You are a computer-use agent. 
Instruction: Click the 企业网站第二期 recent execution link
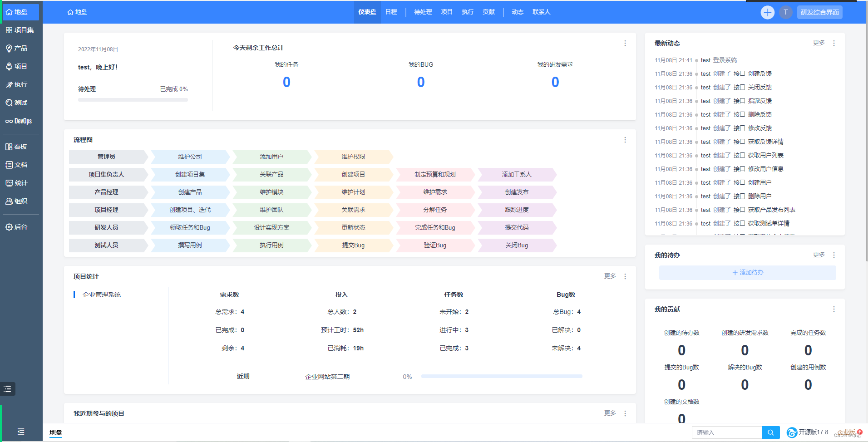point(327,377)
